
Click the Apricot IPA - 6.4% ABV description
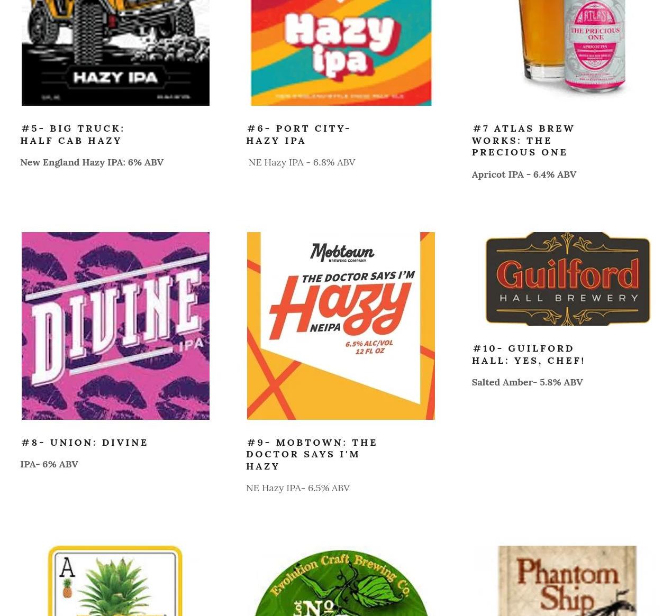524,174
